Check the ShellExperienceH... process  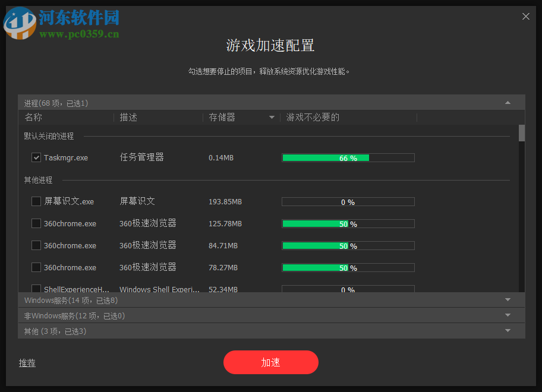pyautogui.click(x=36, y=289)
